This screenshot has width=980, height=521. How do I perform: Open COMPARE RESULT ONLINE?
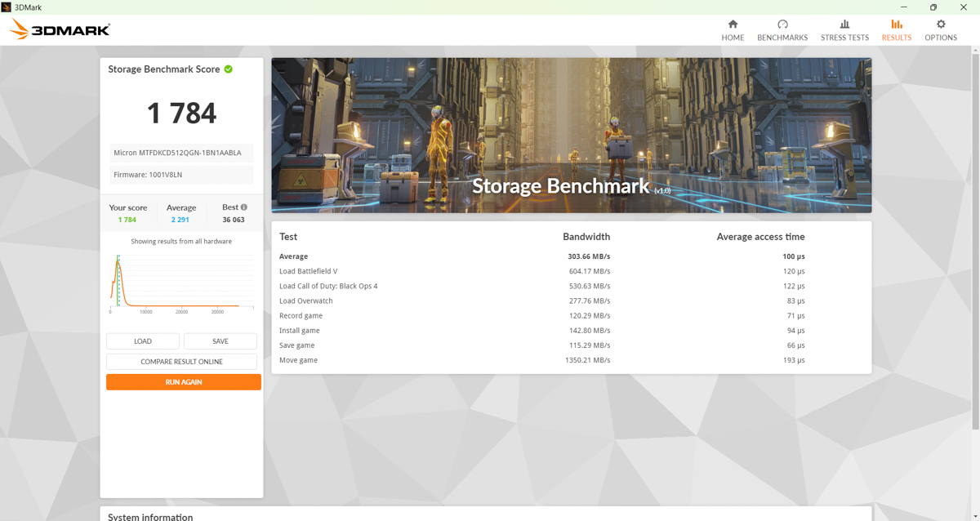(x=181, y=361)
